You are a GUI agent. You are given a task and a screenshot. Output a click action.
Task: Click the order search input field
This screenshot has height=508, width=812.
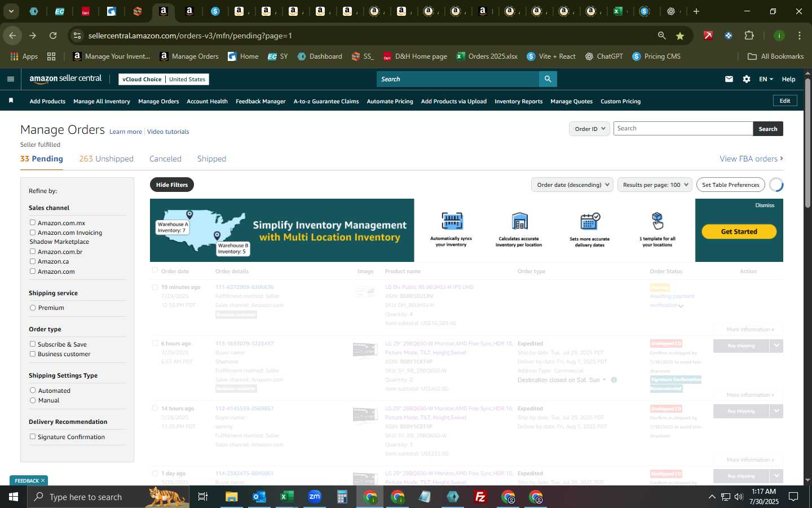click(x=683, y=129)
